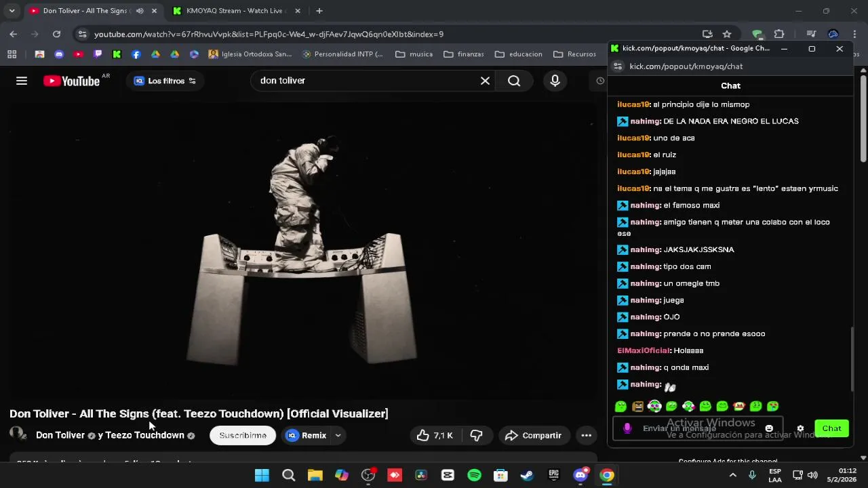The image size is (868, 488).
Task: Bookmark this page with the star
Action: 727,34
